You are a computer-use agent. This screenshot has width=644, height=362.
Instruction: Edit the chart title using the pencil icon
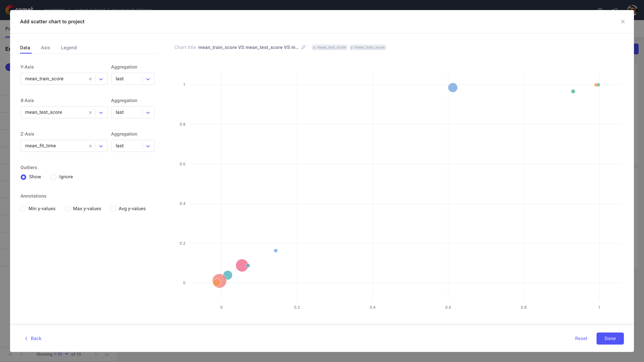(303, 47)
